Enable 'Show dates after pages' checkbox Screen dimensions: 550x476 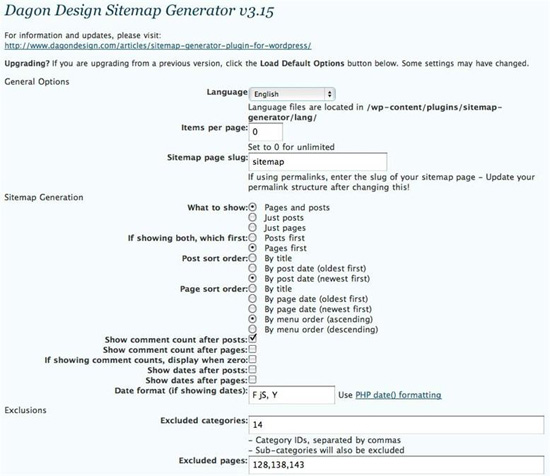tap(253, 380)
